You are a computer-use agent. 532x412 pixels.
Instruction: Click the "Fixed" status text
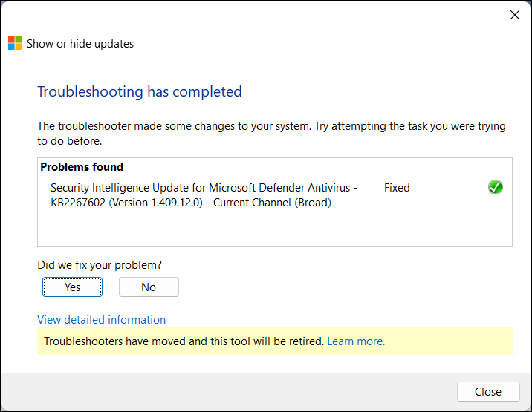397,188
